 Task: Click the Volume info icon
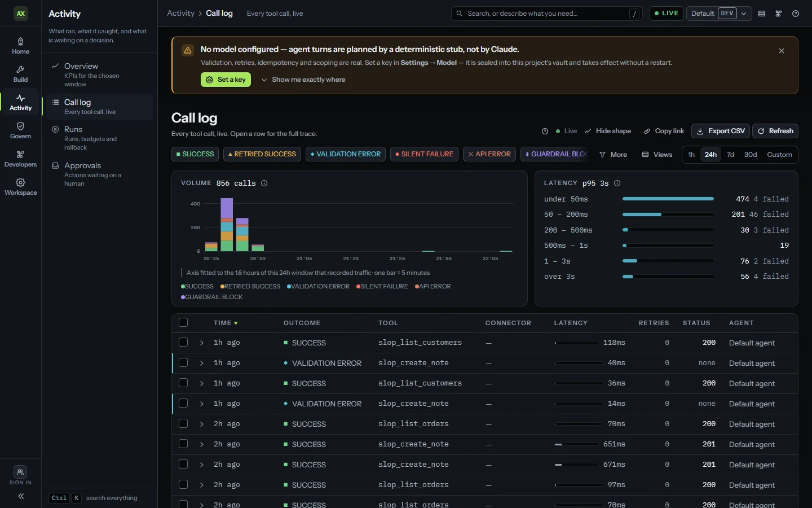(264, 183)
